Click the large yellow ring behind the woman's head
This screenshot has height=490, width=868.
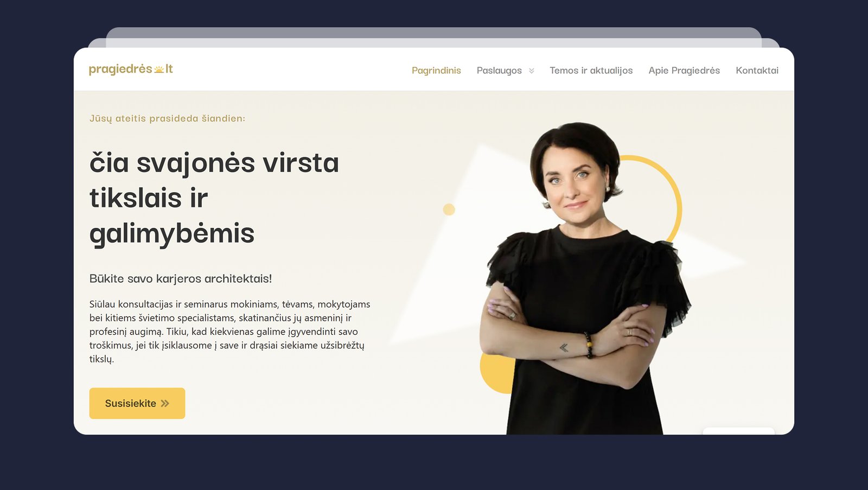(x=656, y=195)
